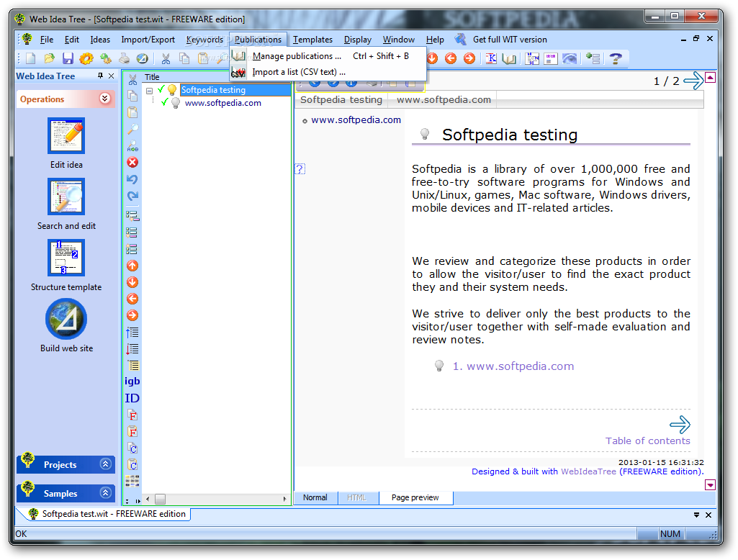Click the Build web site globe toolbar icon

(142, 58)
